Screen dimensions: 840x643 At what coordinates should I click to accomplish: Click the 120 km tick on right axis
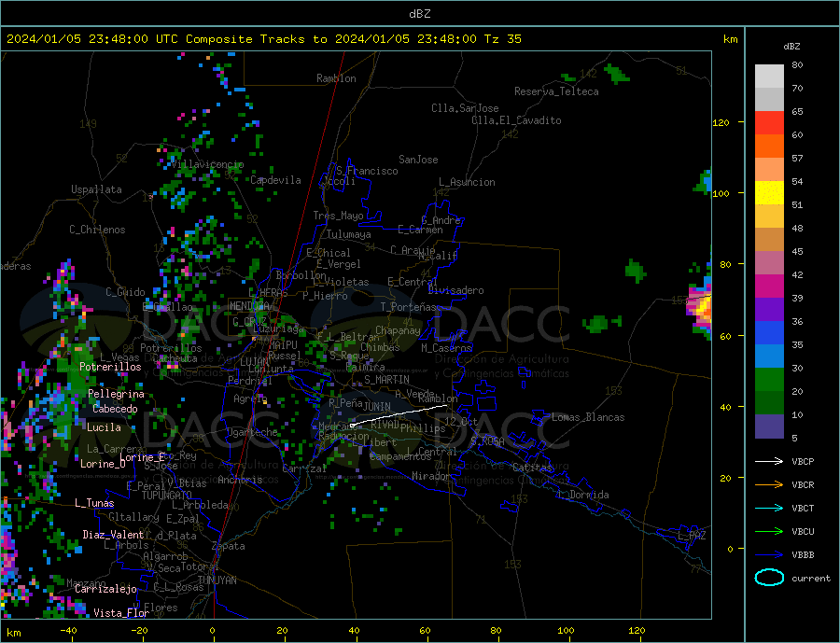[721, 122]
